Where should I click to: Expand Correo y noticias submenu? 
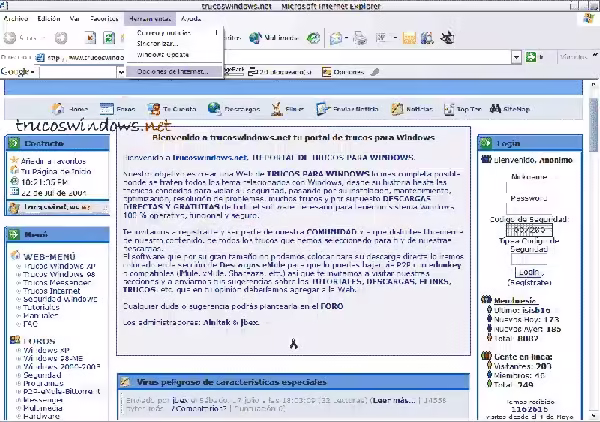click(174, 33)
